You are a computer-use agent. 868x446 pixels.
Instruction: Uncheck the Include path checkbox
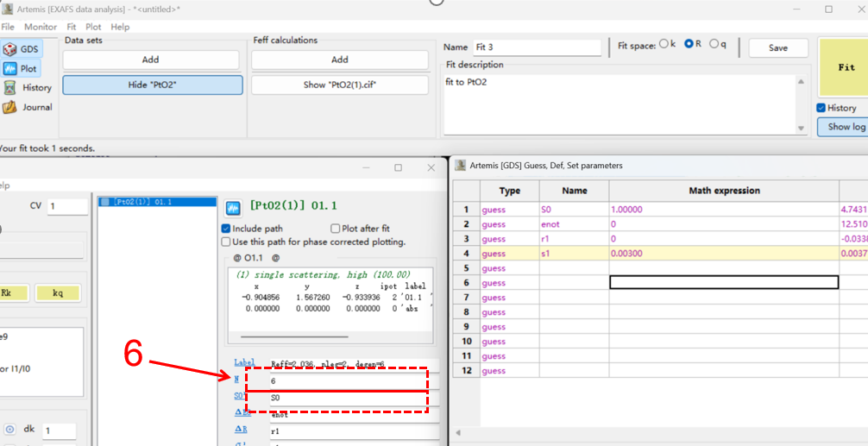click(226, 229)
